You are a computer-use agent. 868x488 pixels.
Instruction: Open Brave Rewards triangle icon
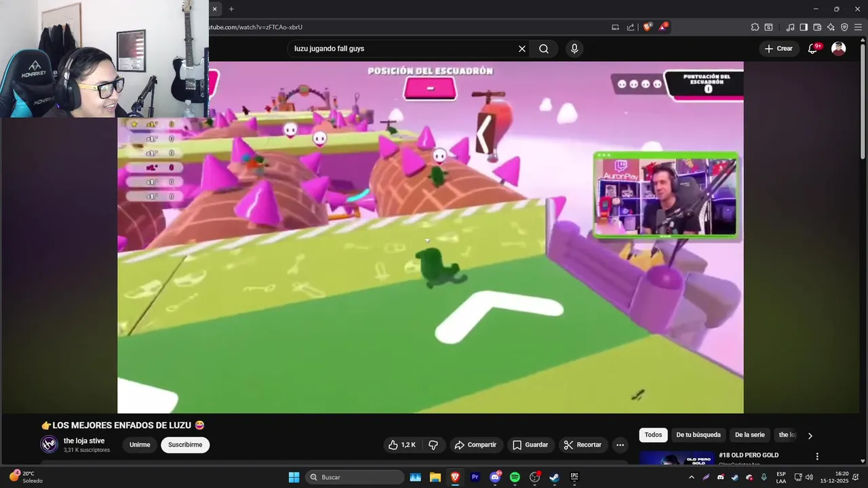(663, 27)
